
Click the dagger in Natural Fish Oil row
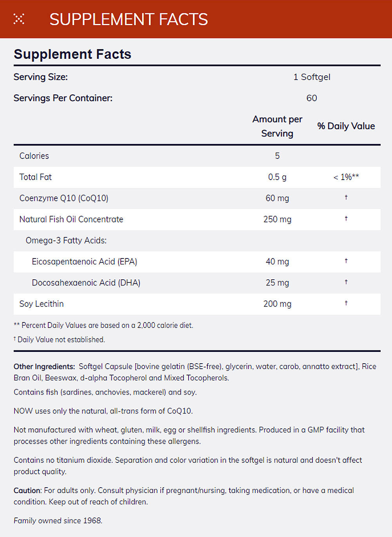[346, 219]
